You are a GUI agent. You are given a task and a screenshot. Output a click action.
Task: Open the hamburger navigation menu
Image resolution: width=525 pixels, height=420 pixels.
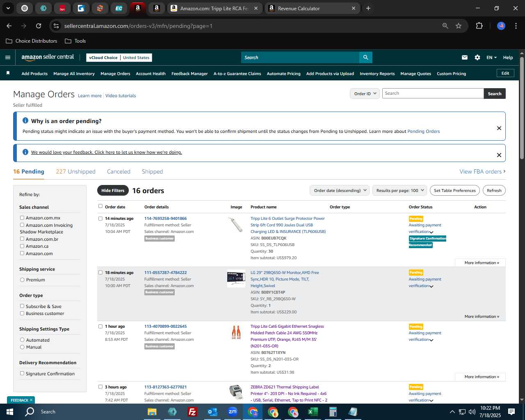[7, 57]
